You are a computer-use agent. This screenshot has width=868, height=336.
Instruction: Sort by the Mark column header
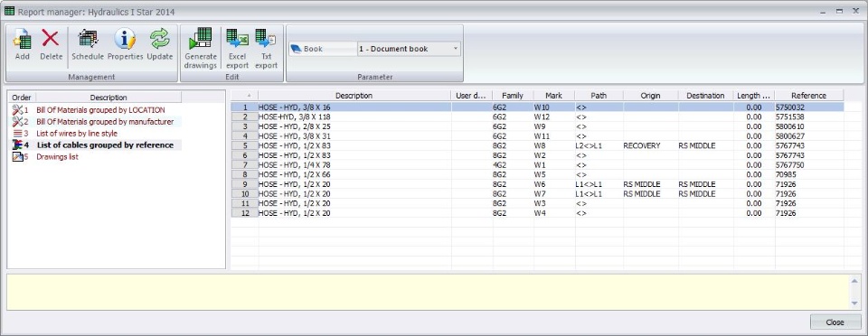pyautogui.click(x=553, y=96)
